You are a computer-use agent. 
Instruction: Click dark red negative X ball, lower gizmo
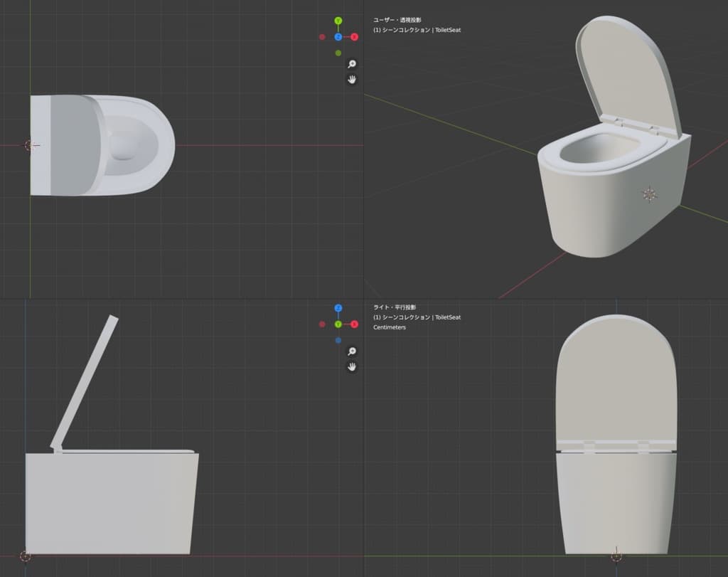coord(322,324)
